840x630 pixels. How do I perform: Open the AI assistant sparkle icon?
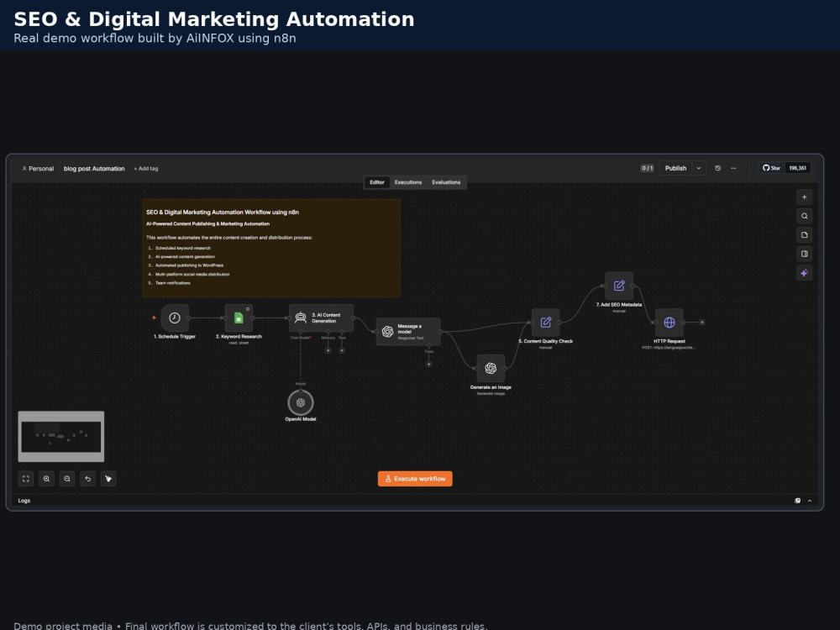[x=804, y=273]
